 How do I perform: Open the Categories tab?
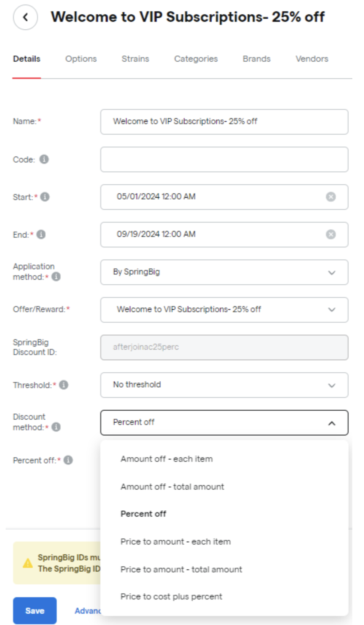coord(196,59)
